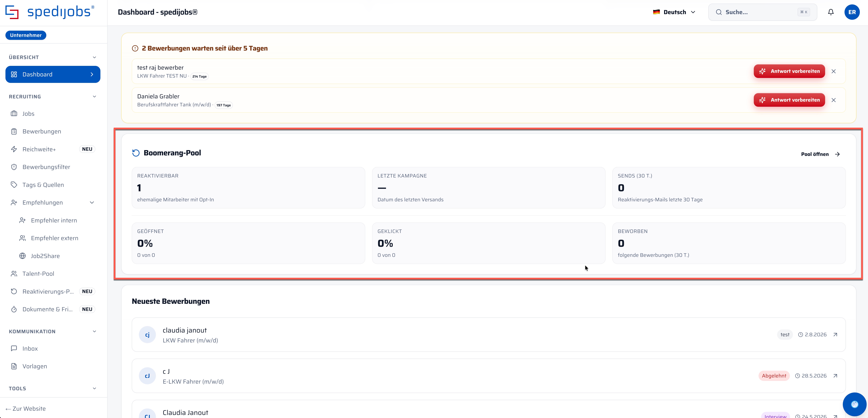Open Reichweite+ in sidebar
The width and height of the screenshot is (868, 418).
click(x=53, y=149)
